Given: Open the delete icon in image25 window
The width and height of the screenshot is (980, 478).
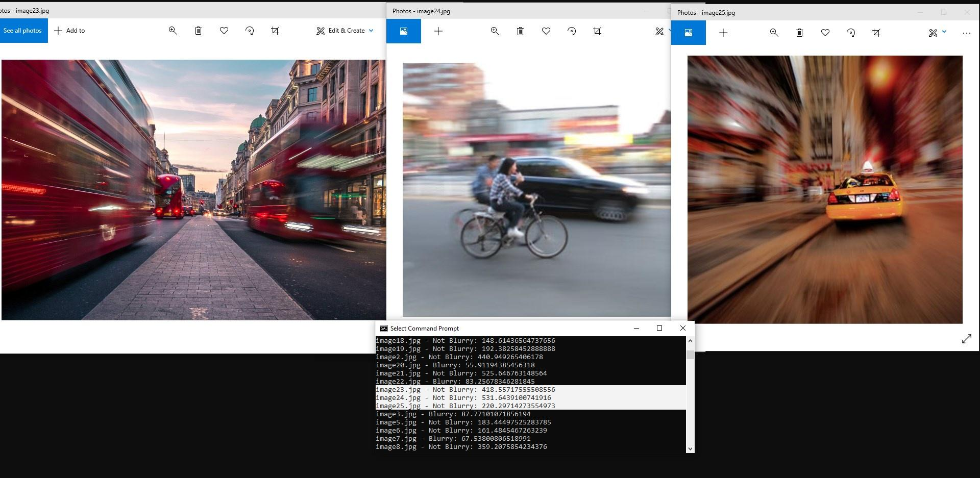Looking at the screenshot, I should tap(799, 33).
